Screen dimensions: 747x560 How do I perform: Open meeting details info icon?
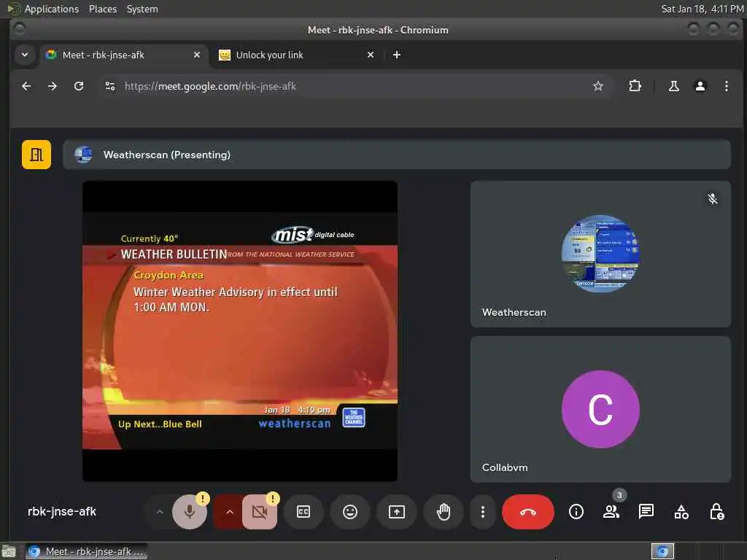576,512
